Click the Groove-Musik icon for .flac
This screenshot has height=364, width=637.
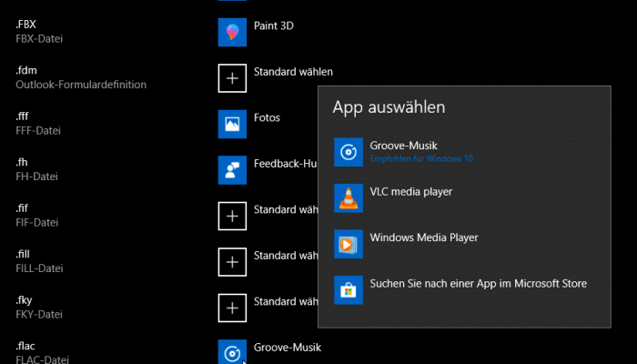point(232,352)
